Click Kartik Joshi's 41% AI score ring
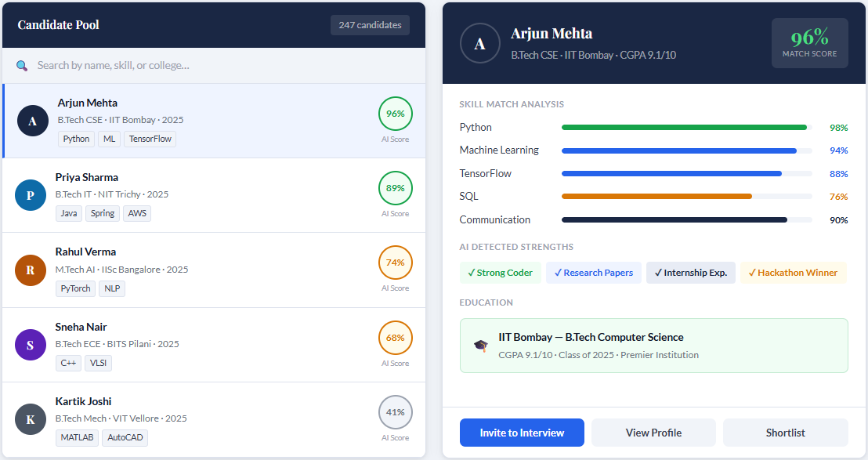The width and height of the screenshot is (868, 460). pos(395,412)
